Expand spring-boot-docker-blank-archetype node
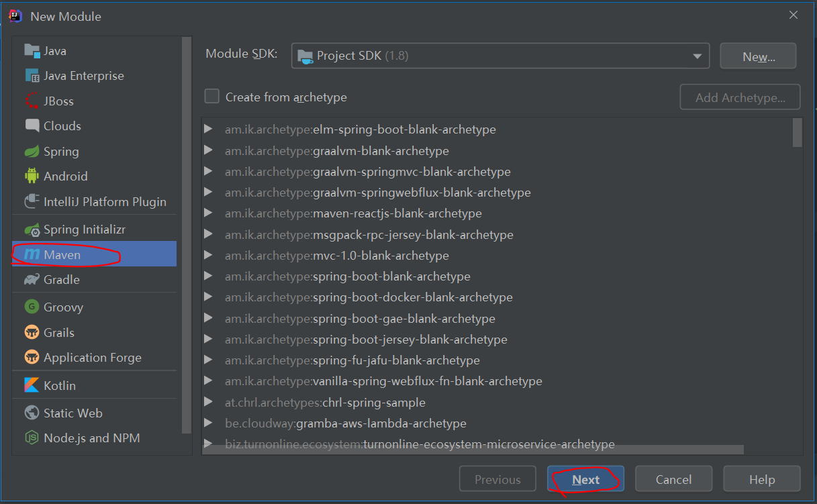The width and height of the screenshot is (817, 504). tap(209, 297)
